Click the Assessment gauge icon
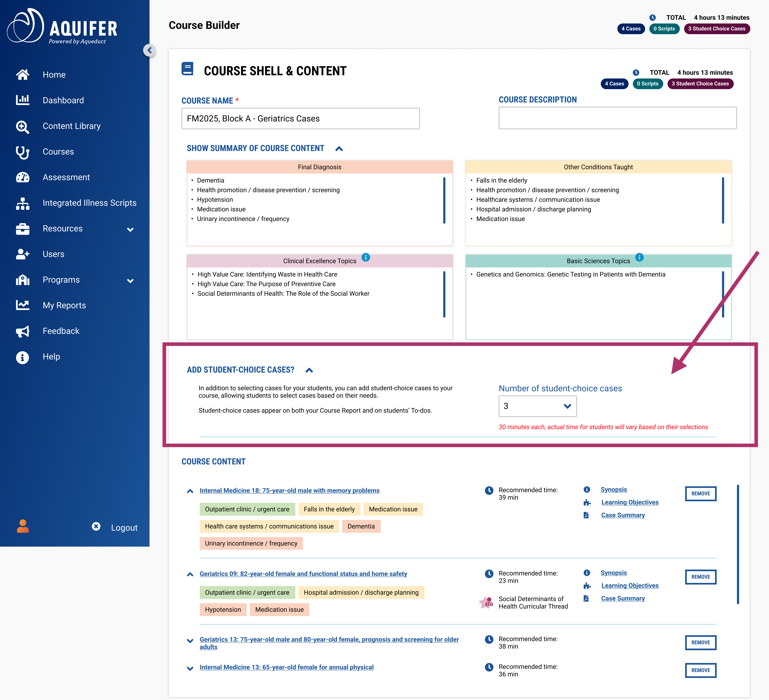The width and height of the screenshot is (769, 700). point(22,177)
